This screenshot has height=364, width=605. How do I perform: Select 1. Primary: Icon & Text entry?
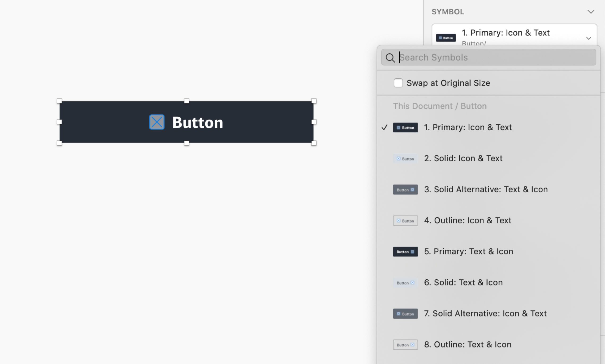coord(468,128)
